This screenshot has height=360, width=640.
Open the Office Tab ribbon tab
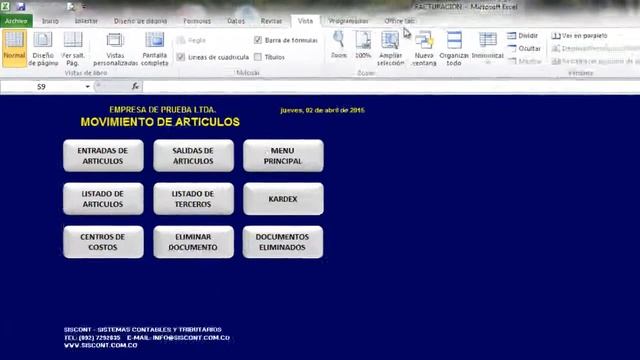tap(399, 21)
